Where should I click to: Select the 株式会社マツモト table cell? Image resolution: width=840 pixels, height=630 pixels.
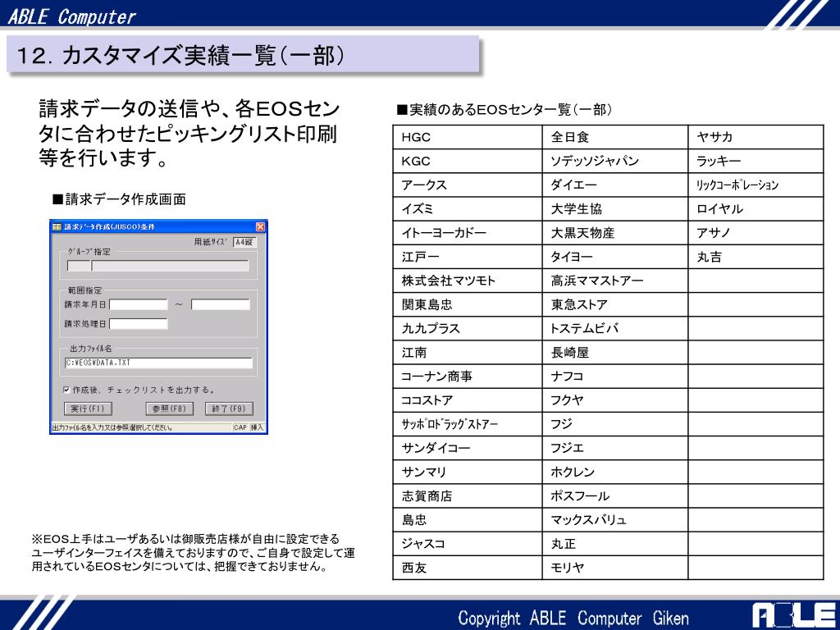click(467, 281)
